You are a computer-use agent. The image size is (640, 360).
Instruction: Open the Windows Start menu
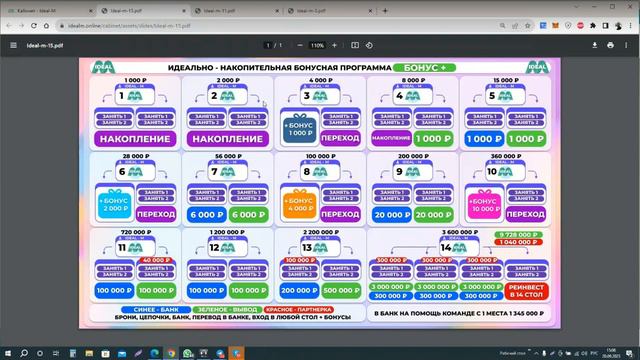[8, 353]
